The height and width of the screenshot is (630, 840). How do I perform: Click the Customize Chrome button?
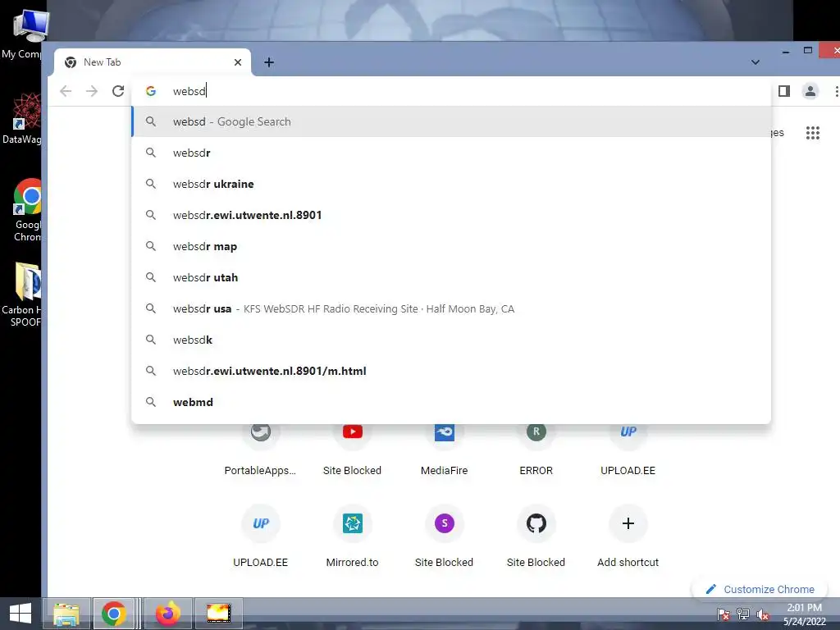(760, 589)
